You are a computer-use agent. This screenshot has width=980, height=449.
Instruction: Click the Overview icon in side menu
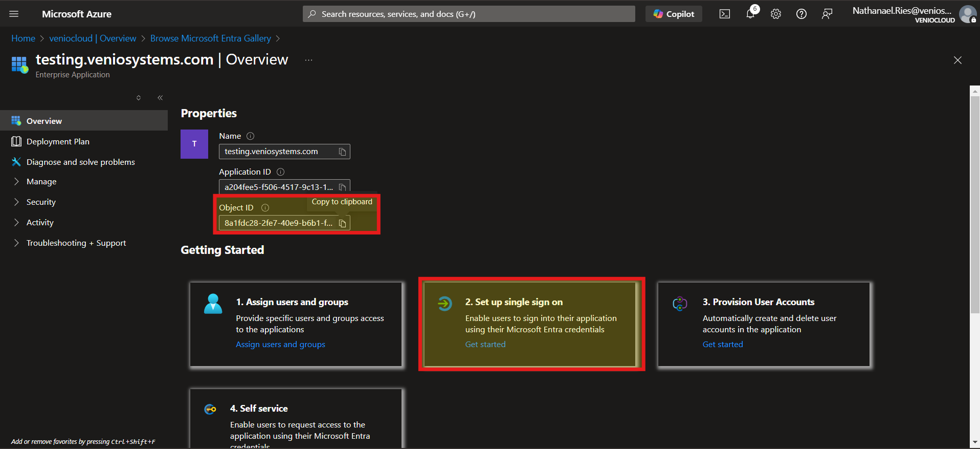click(x=16, y=121)
